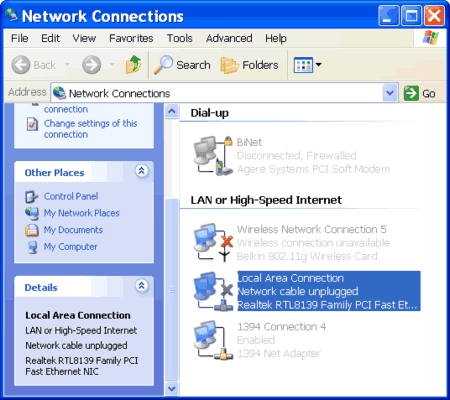Toggle the Folders pane button

(x=249, y=65)
